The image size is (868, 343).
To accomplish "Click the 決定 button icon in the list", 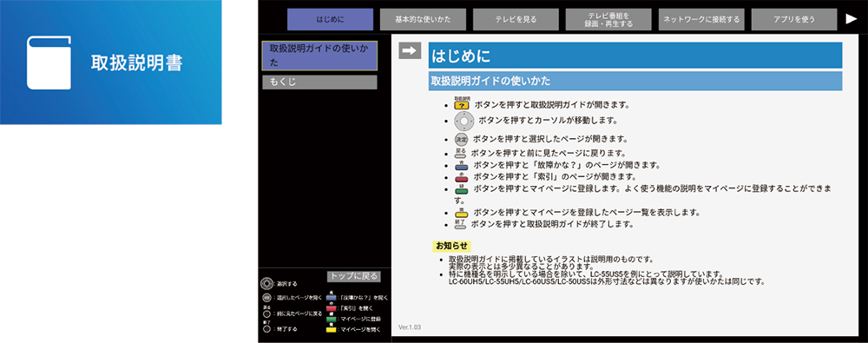I will (461, 139).
